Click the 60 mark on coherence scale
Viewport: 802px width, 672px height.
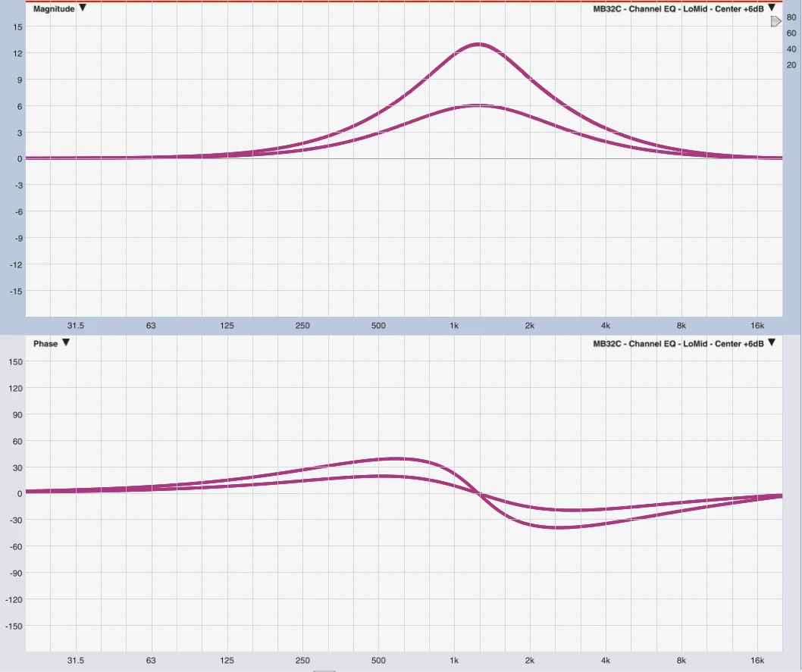point(791,33)
